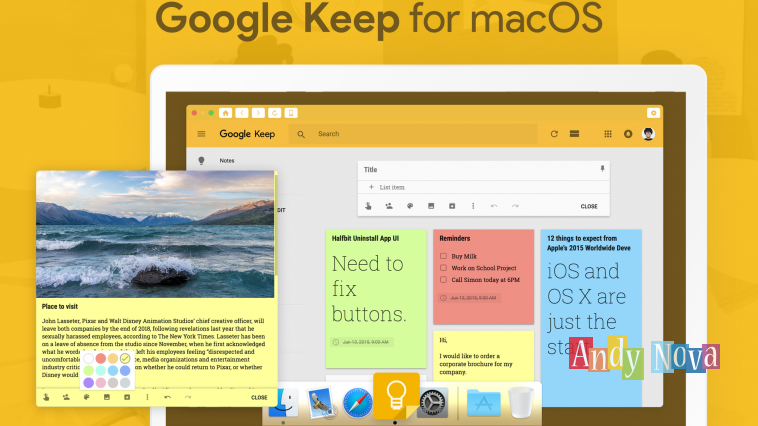
Task: Open the three-dot More menu on Place to visit note
Action: (147, 397)
